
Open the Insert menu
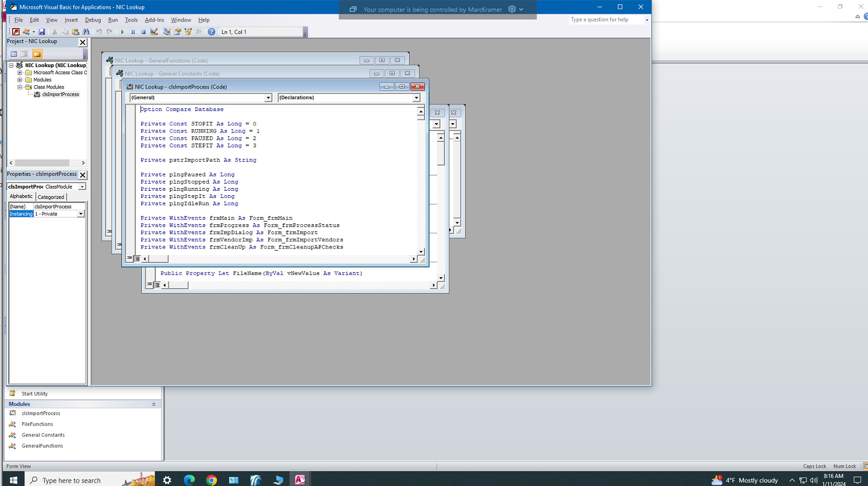[71, 20]
